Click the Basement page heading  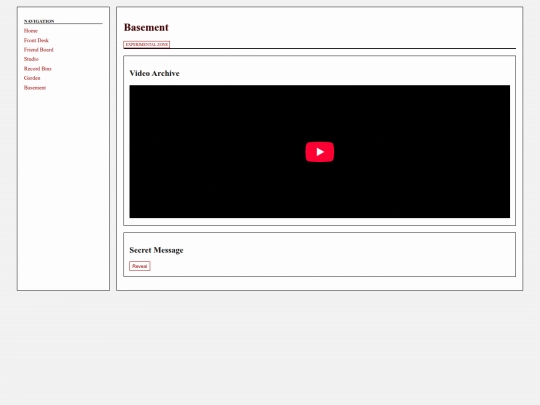[146, 27]
